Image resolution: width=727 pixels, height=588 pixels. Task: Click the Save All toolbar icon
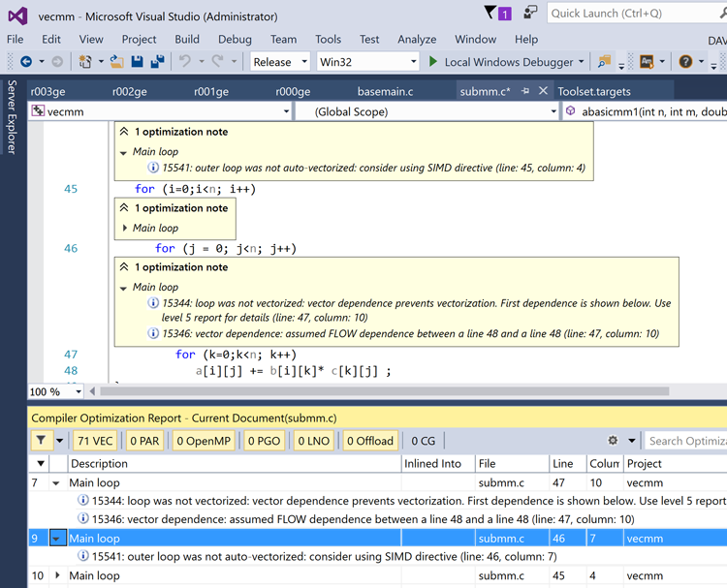157,62
